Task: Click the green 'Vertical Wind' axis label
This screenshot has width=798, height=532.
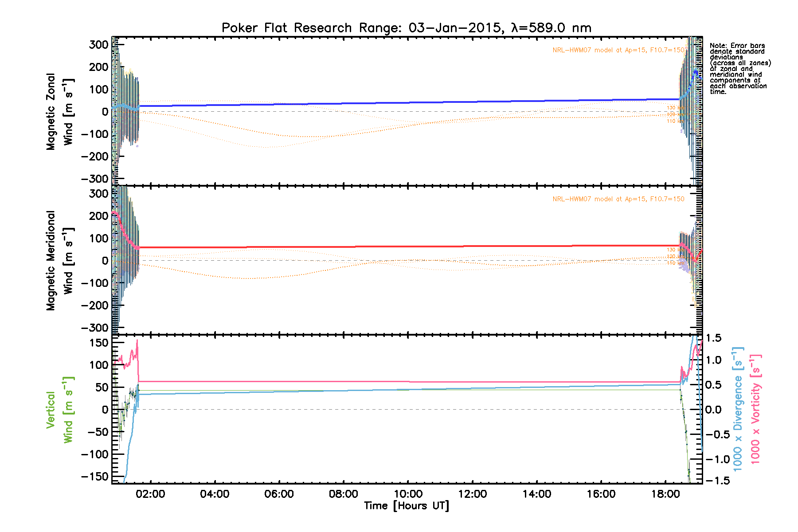Action: [59, 410]
